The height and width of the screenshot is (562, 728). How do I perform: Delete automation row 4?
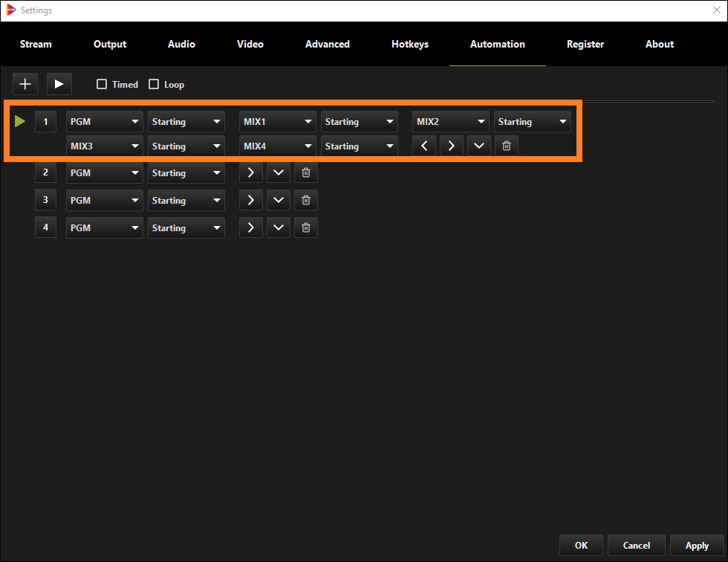(305, 227)
